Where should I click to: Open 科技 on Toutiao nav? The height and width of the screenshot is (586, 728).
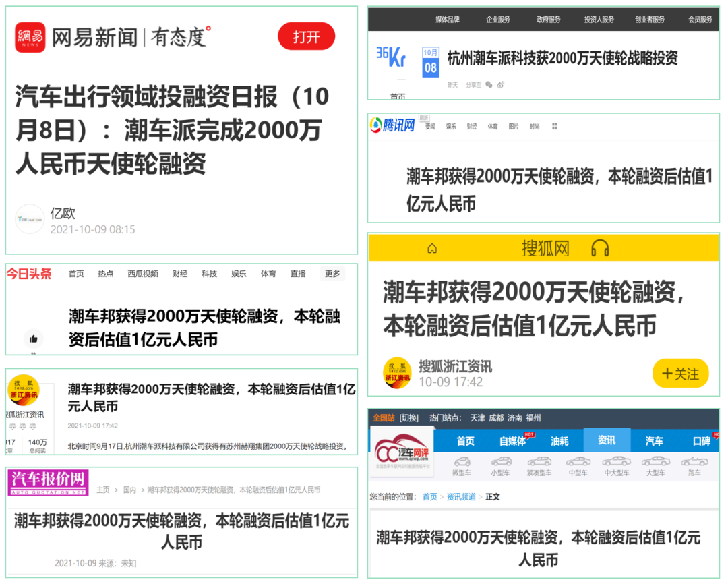coord(210,274)
